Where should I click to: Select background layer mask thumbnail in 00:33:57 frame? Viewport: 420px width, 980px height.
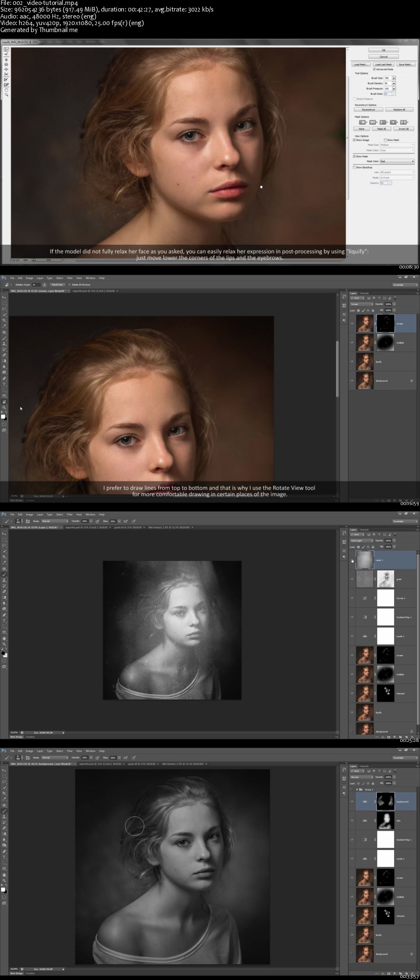386,801
